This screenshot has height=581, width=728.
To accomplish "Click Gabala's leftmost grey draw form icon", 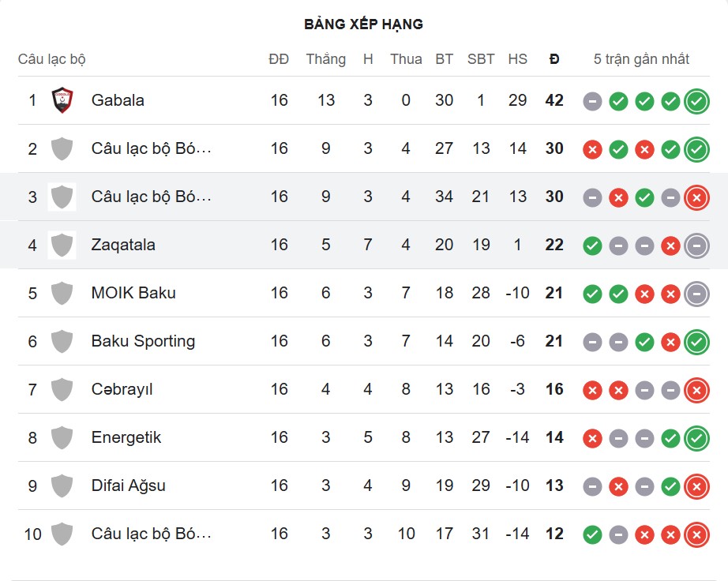I will (592, 101).
